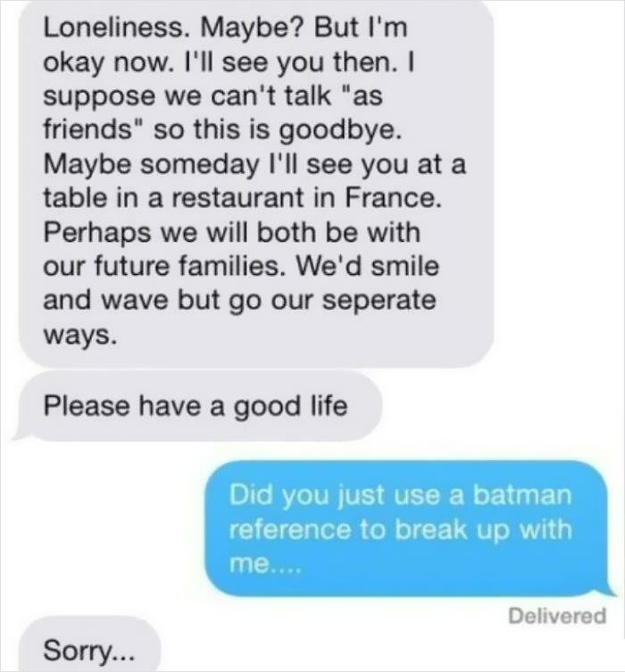This screenshot has width=625, height=672.
Task: Click the misspelled word "seperate"
Action: point(379,301)
